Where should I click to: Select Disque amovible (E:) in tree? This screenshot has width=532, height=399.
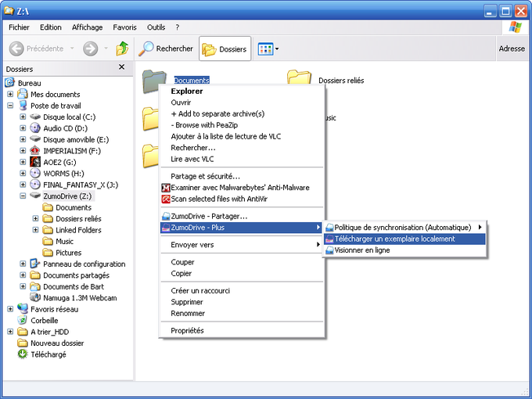click(x=76, y=139)
